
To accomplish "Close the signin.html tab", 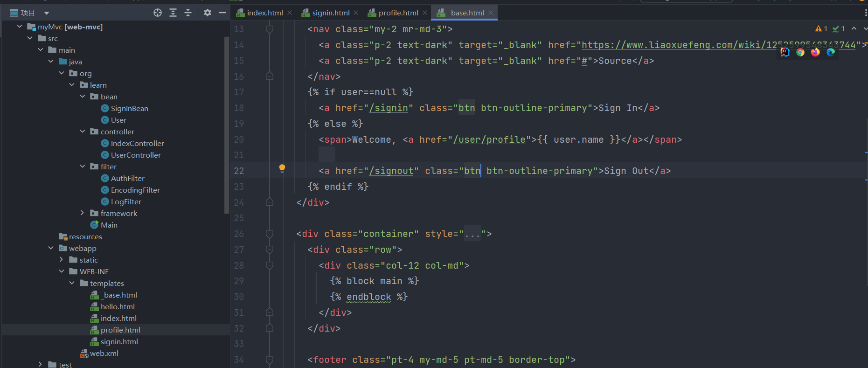I will tap(356, 13).
